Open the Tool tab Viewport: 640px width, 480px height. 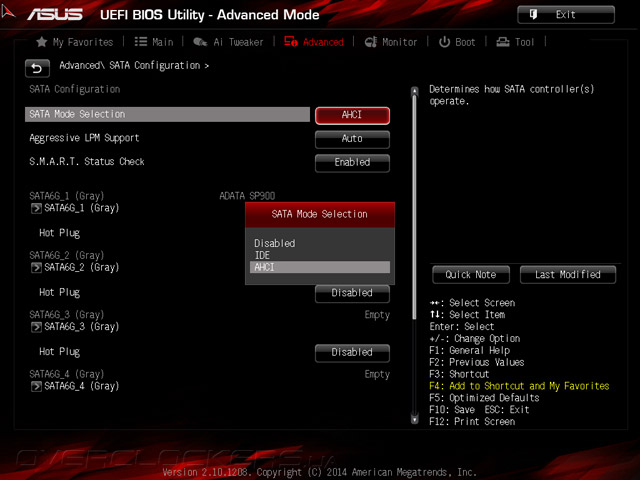tap(515, 42)
